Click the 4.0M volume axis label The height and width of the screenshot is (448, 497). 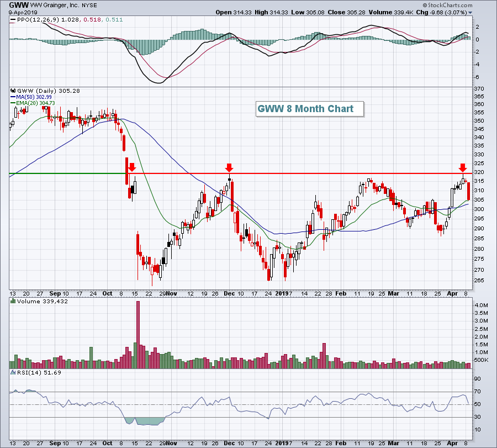tap(481, 305)
